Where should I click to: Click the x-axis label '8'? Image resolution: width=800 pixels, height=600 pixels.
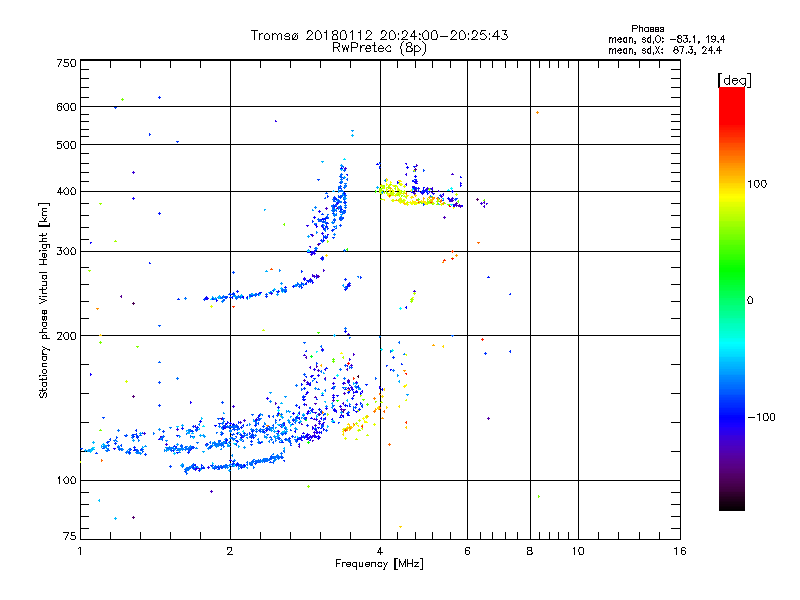coord(530,551)
